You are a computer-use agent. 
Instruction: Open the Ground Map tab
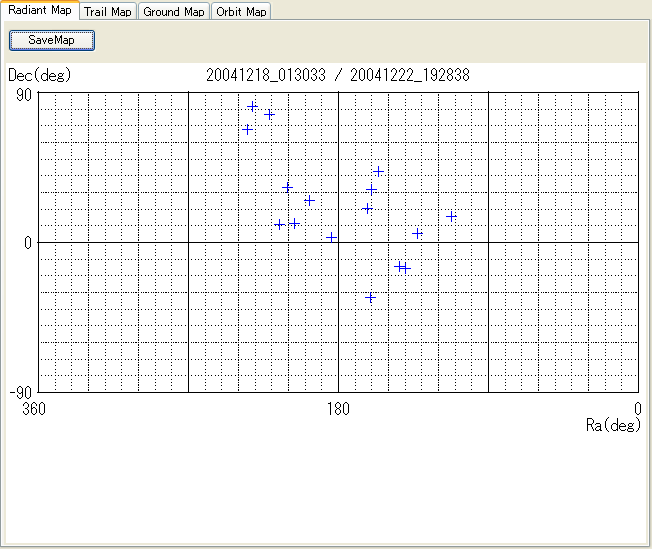[x=174, y=12]
